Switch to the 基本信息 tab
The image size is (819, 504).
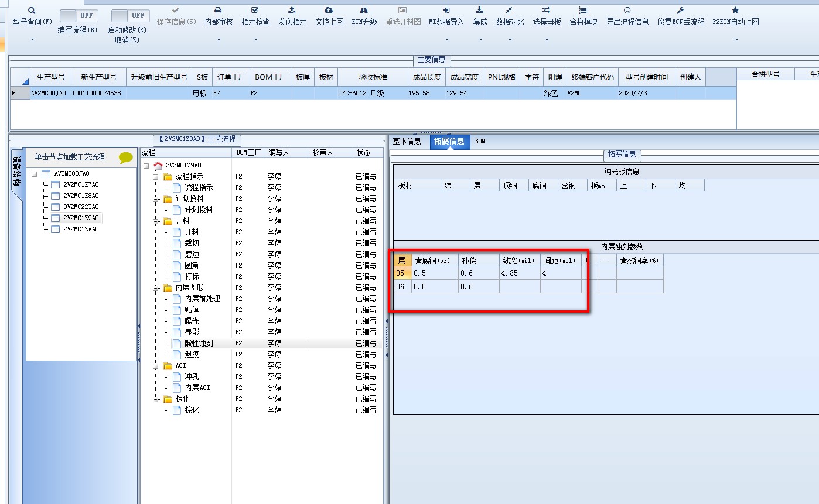click(407, 141)
